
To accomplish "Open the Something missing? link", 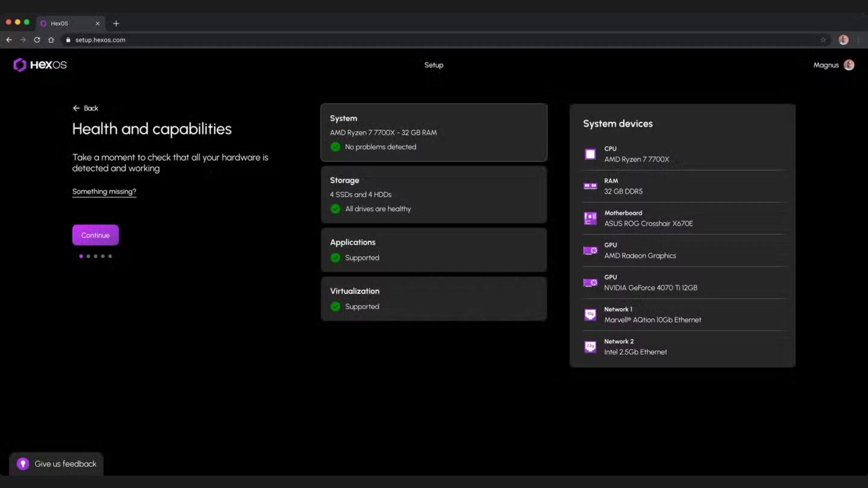I will click(x=104, y=191).
